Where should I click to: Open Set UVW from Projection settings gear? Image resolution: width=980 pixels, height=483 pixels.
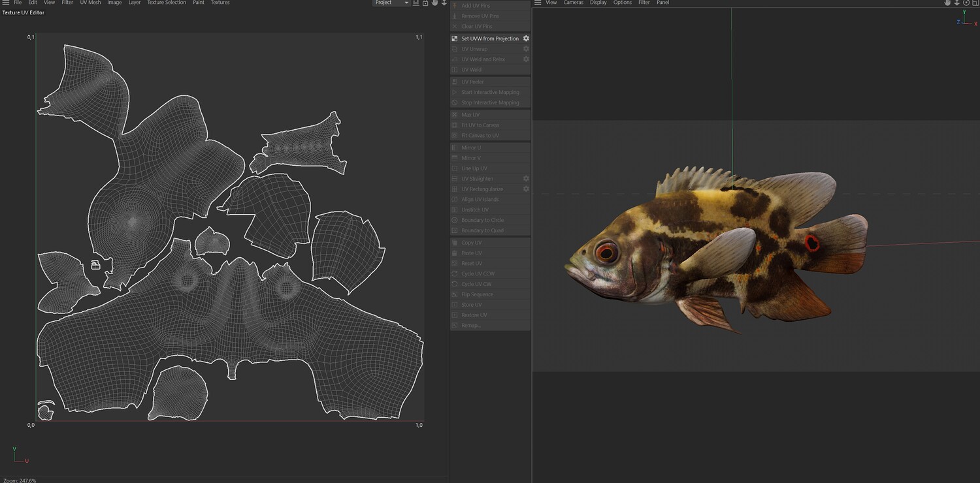click(x=526, y=39)
